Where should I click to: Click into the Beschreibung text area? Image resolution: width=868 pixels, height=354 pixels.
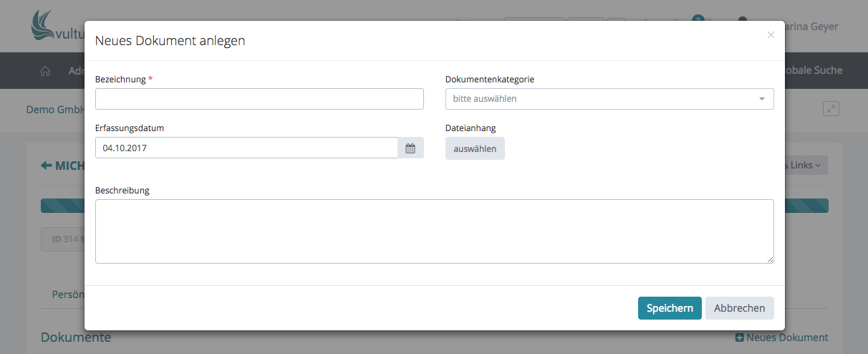pos(434,231)
